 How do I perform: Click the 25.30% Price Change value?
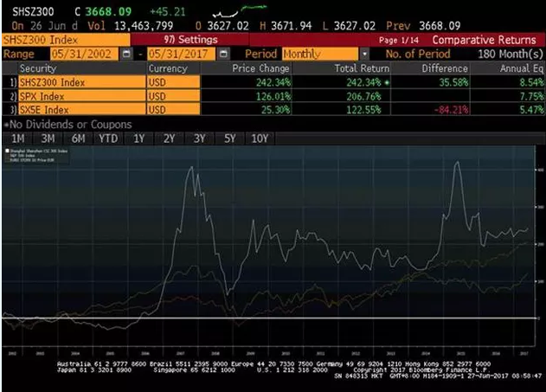pyautogui.click(x=275, y=110)
